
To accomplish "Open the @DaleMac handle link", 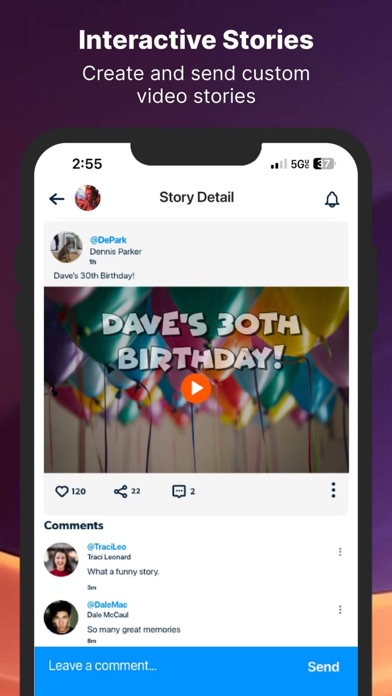I will pos(107,605).
